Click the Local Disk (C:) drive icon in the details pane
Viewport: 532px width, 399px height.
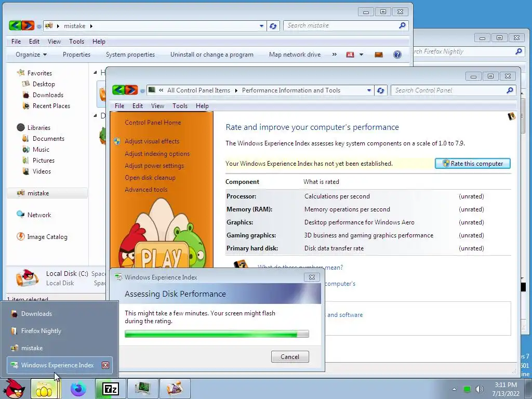26,277
